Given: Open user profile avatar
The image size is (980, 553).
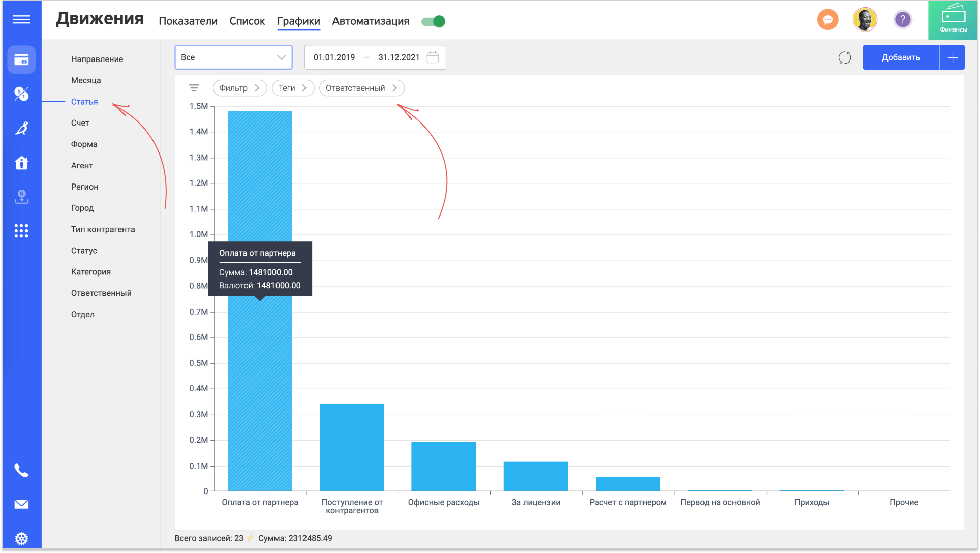Looking at the screenshot, I should [x=865, y=20].
